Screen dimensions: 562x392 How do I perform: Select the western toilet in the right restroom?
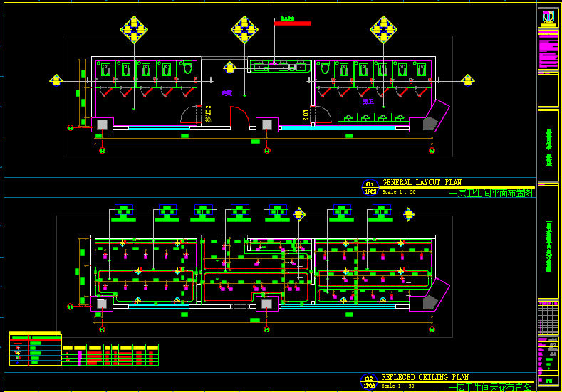(325, 68)
